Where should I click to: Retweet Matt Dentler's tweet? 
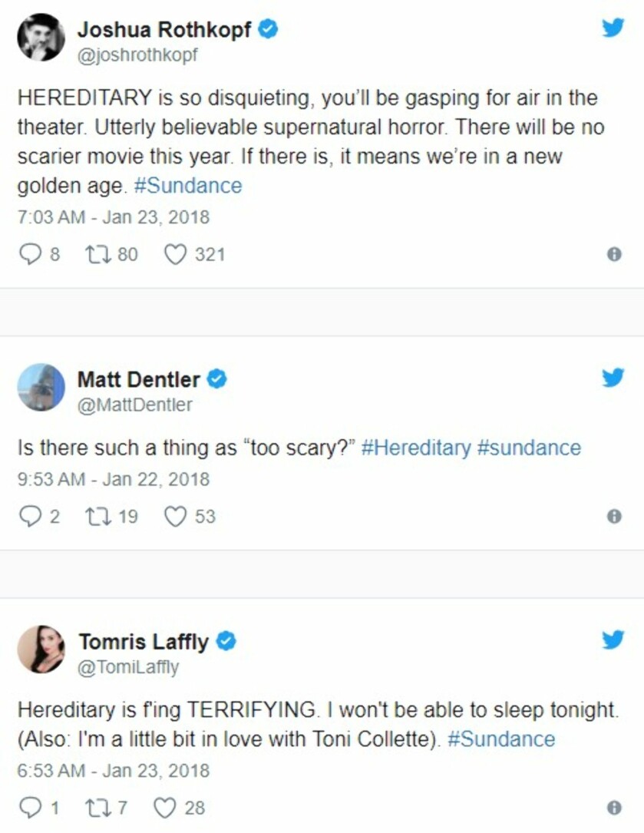coord(98,517)
